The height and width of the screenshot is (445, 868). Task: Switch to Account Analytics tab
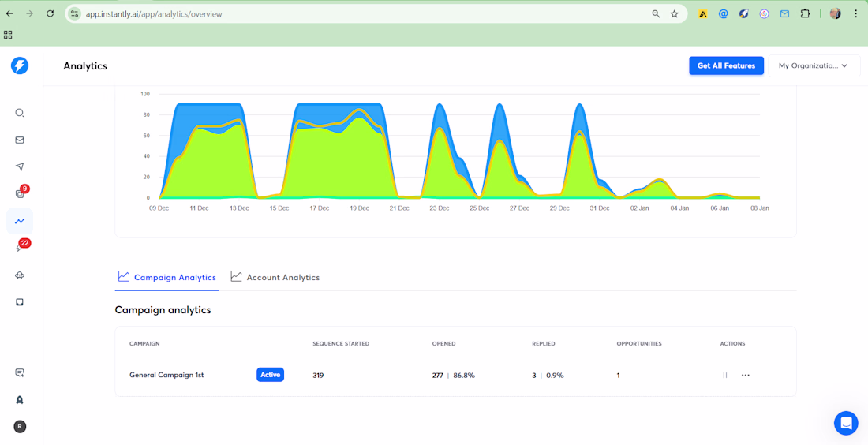(275, 277)
